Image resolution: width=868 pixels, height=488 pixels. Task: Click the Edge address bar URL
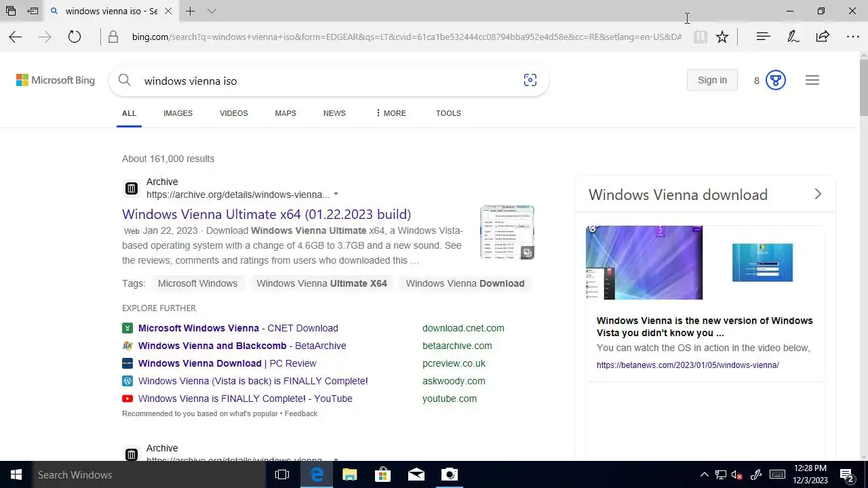tap(406, 37)
